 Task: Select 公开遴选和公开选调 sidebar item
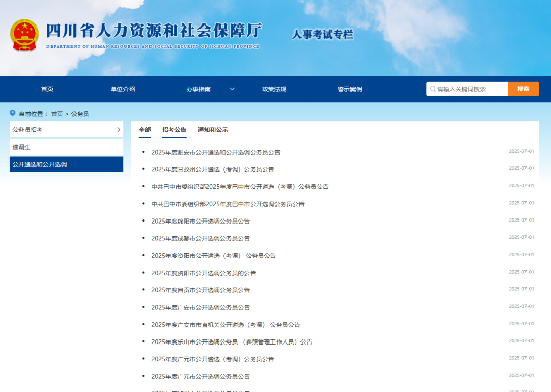40,165
